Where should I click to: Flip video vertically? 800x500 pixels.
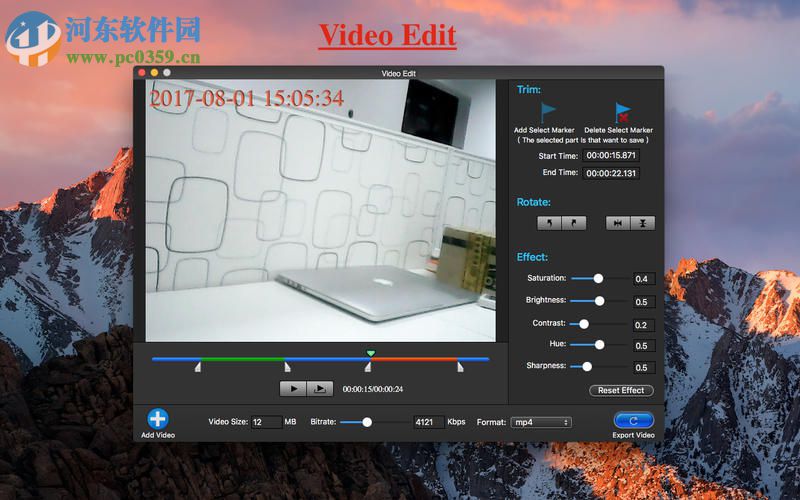coord(642,223)
